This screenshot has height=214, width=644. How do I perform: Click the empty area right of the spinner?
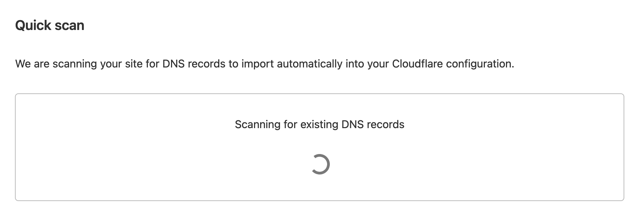tap(476, 165)
